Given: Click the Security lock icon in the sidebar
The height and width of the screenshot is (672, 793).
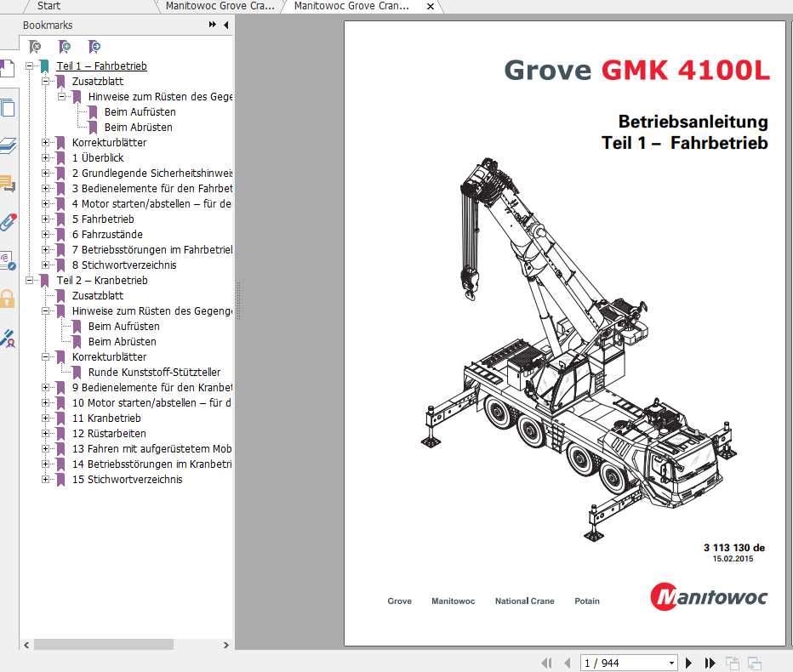Looking at the screenshot, I should click(9, 299).
